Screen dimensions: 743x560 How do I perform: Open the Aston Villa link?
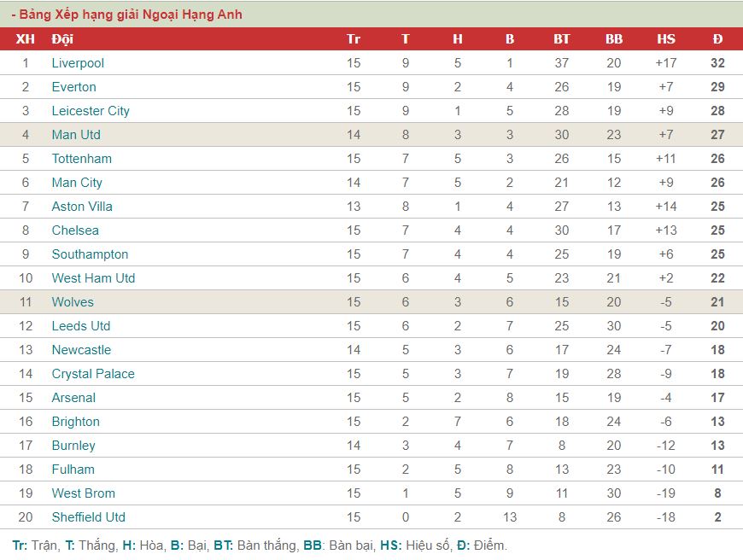pyautogui.click(x=82, y=207)
